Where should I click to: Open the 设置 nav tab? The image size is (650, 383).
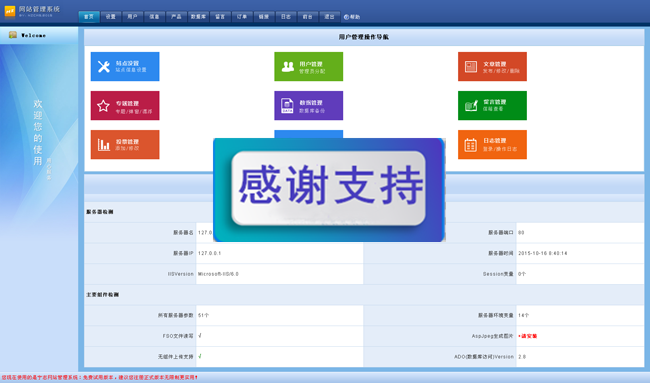tap(111, 17)
